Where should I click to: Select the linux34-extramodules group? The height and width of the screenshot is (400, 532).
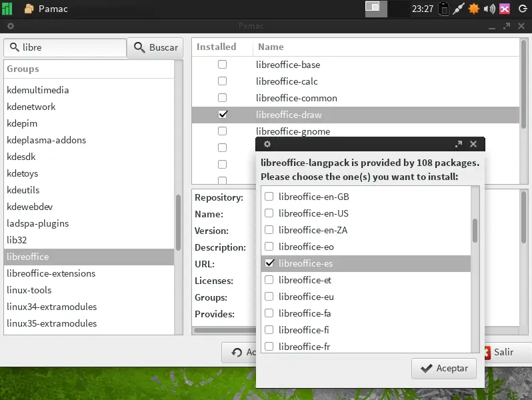(89, 307)
